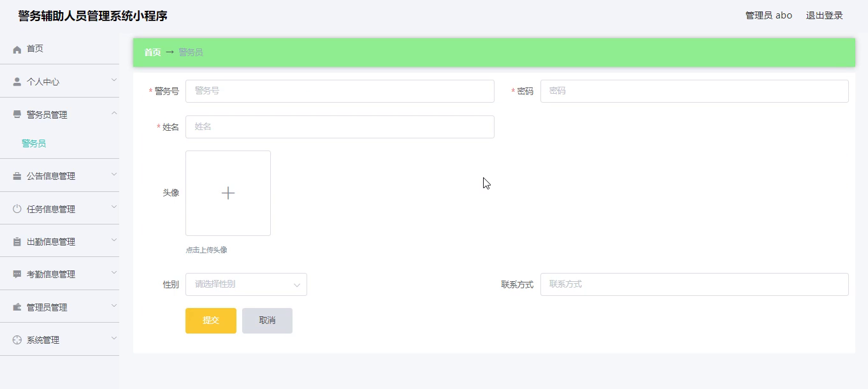
Task: Click the crosshair icon beside 系统管理
Action: coord(17,340)
